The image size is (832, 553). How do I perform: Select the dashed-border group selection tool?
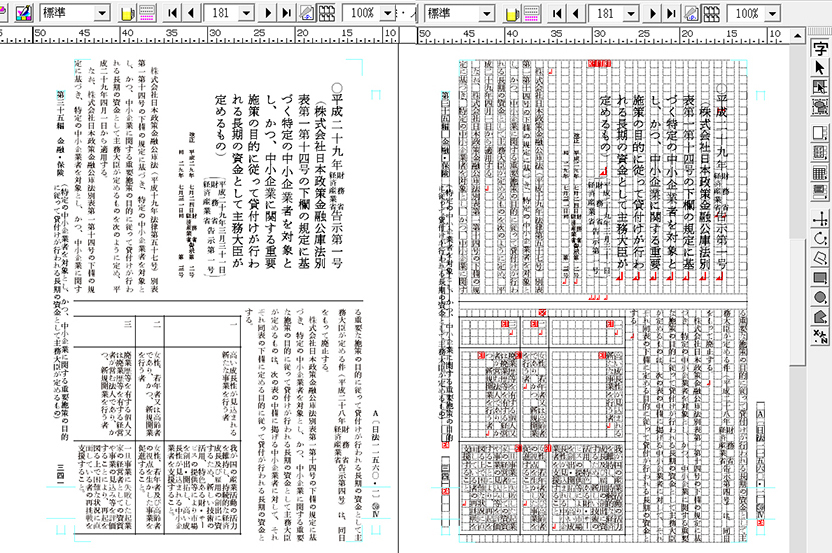820,107
